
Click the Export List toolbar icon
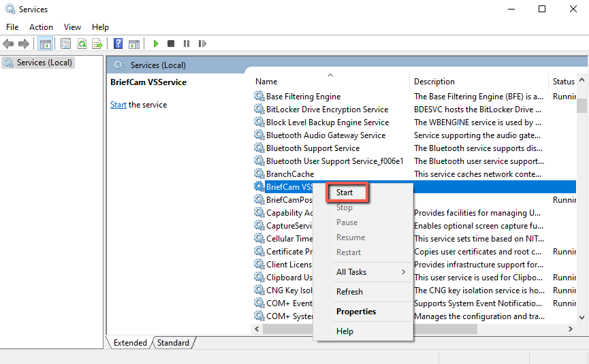[97, 44]
